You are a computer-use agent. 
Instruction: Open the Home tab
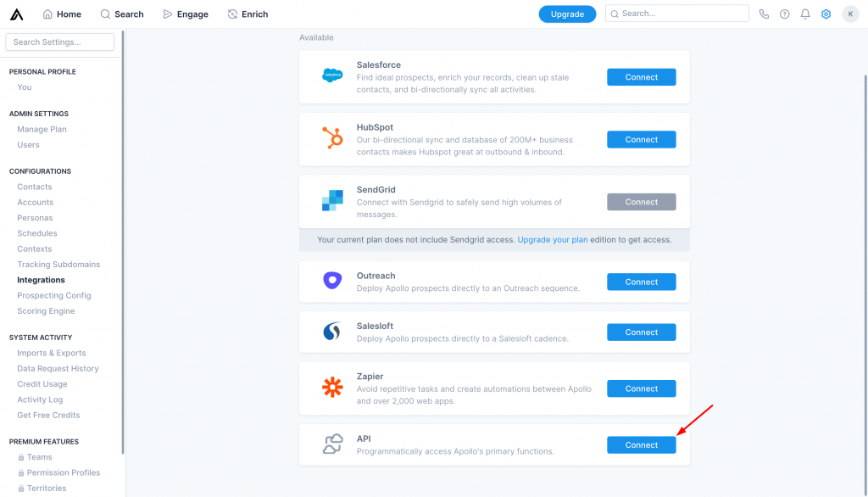[x=62, y=14]
